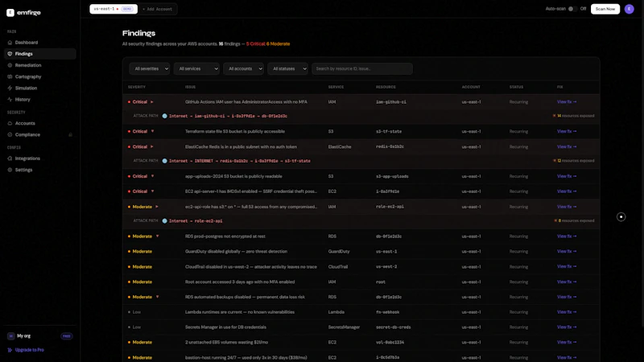Open Dashboard from the sidebar
Viewport: 644px width, 362px height.
click(x=39, y=43)
